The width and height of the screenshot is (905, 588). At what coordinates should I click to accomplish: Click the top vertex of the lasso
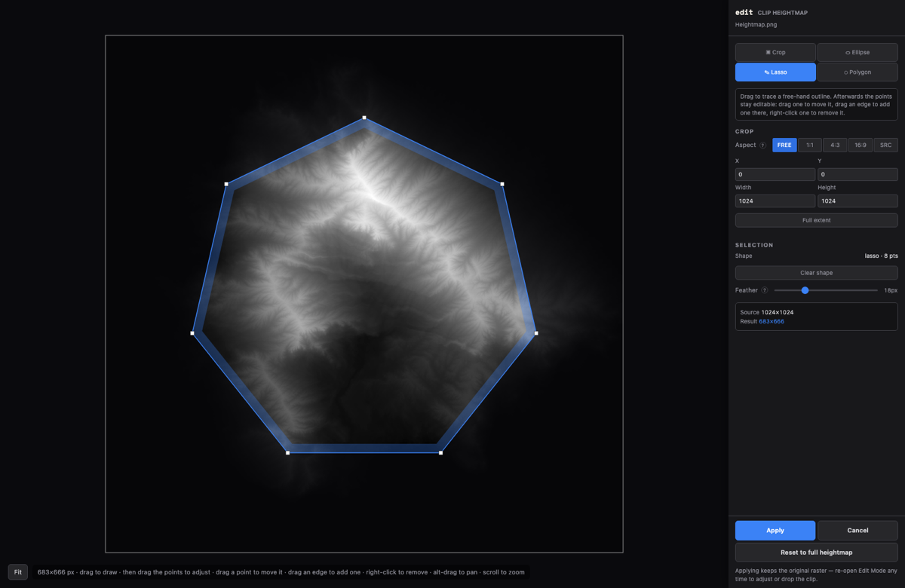coord(364,118)
